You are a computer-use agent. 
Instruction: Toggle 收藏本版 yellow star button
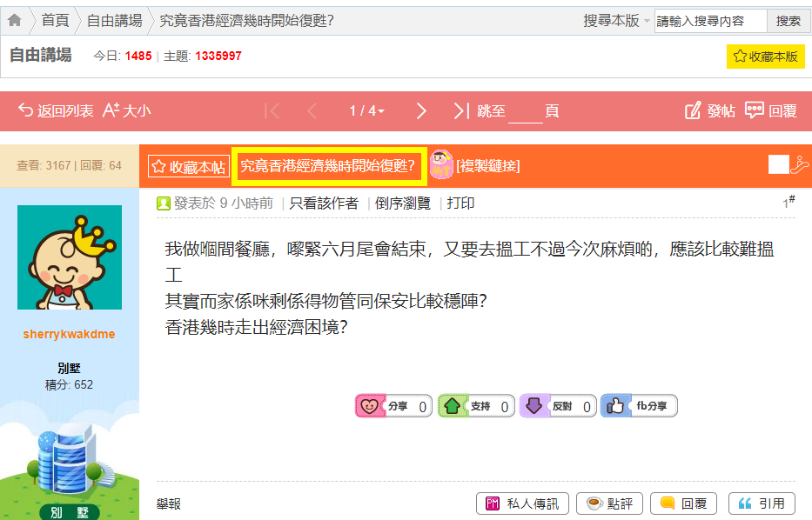coord(765,57)
